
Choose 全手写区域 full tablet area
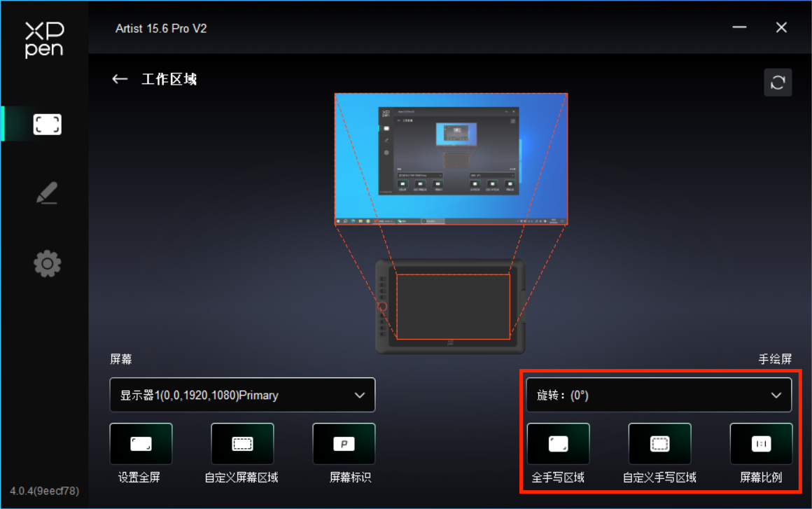pyautogui.click(x=558, y=444)
